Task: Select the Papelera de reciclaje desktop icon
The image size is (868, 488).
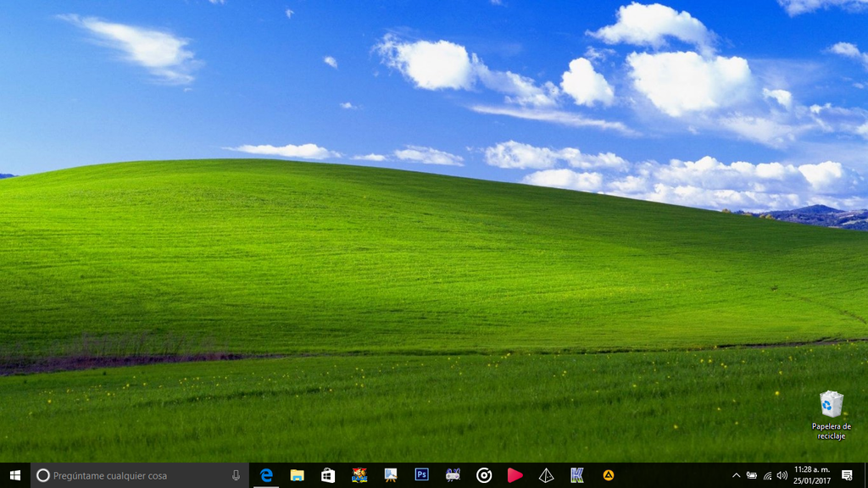Action: [x=832, y=415]
